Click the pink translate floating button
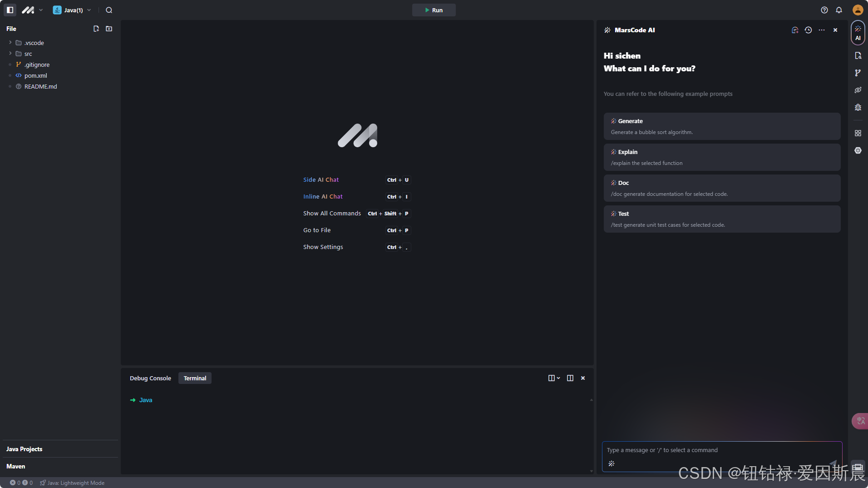Viewport: 868px width, 488px height. coord(860,421)
